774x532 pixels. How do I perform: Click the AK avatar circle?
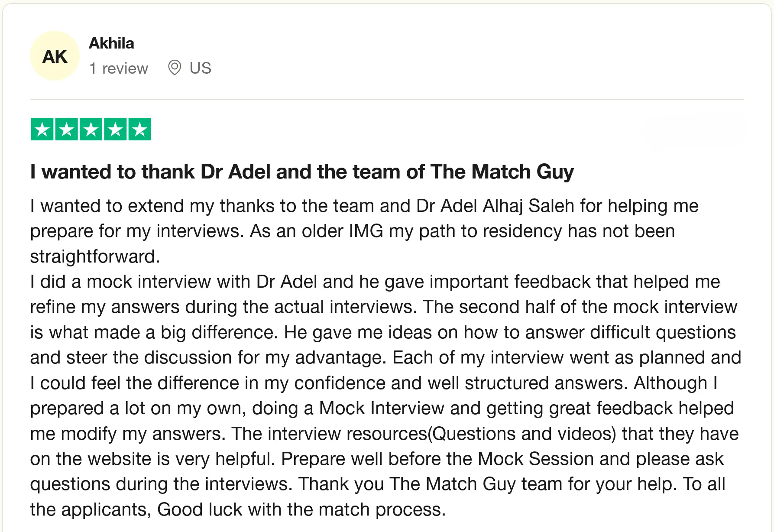(55, 56)
